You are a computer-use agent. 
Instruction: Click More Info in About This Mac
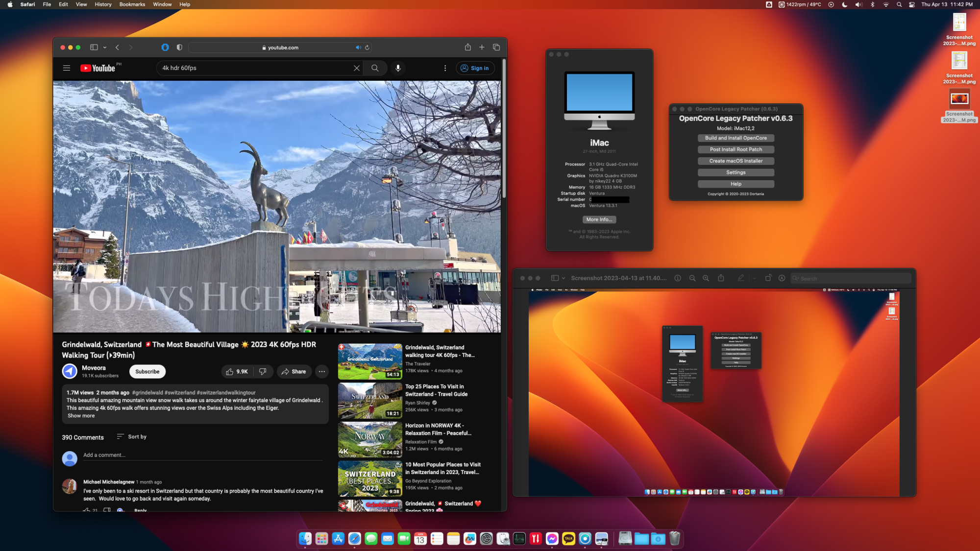(599, 219)
